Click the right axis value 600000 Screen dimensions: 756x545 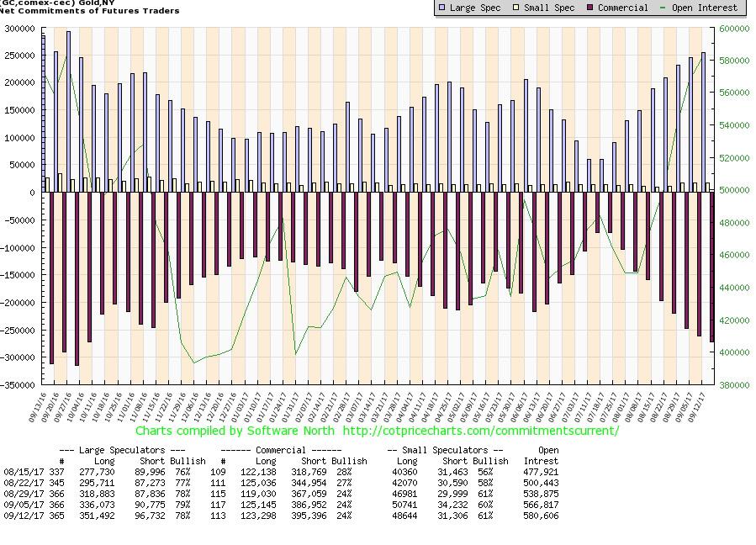pyautogui.click(x=734, y=29)
